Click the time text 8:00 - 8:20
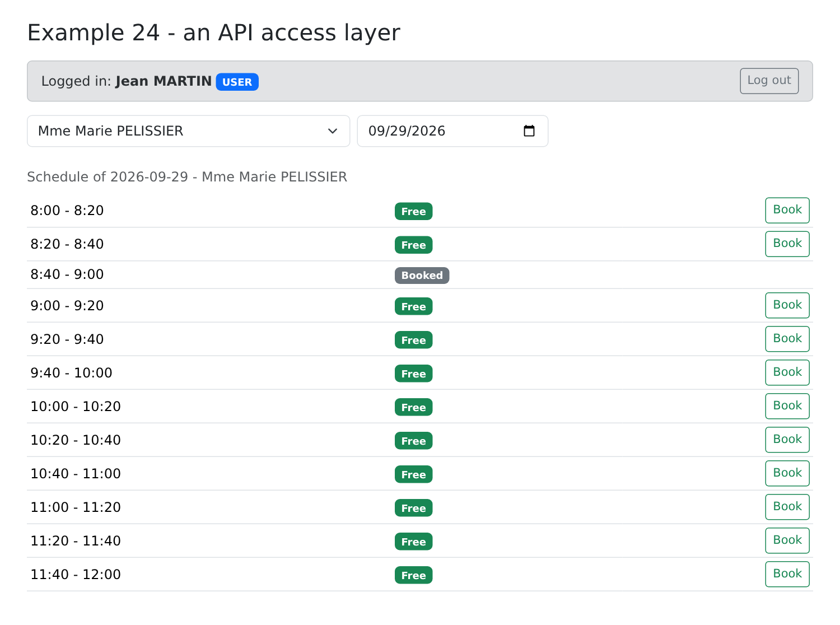The width and height of the screenshot is (840, 625). pos(67,211)
